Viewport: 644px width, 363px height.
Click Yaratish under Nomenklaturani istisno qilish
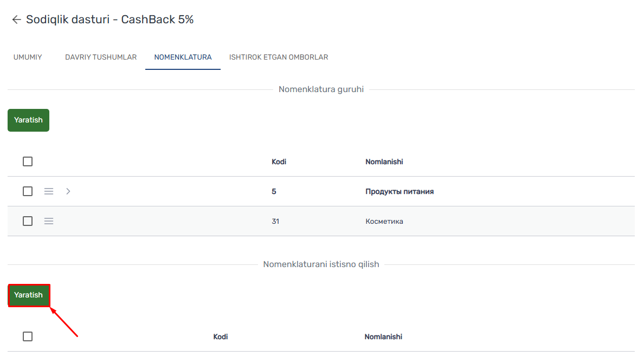(x=28, y=295)
